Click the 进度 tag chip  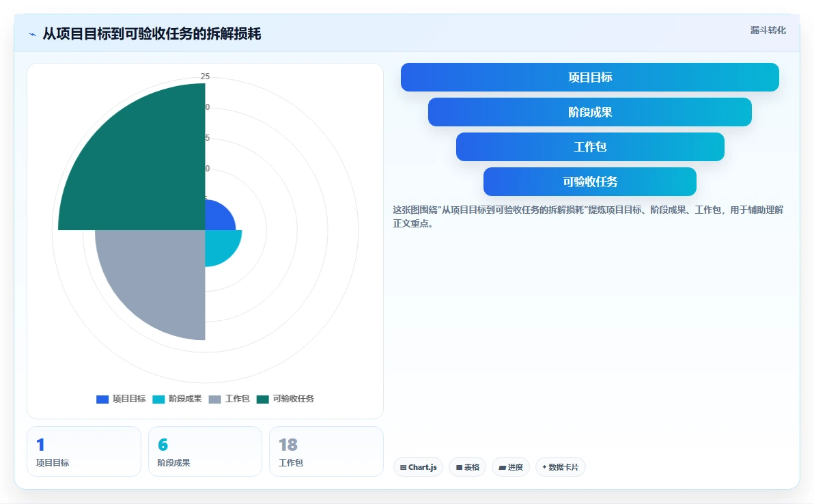511,467
